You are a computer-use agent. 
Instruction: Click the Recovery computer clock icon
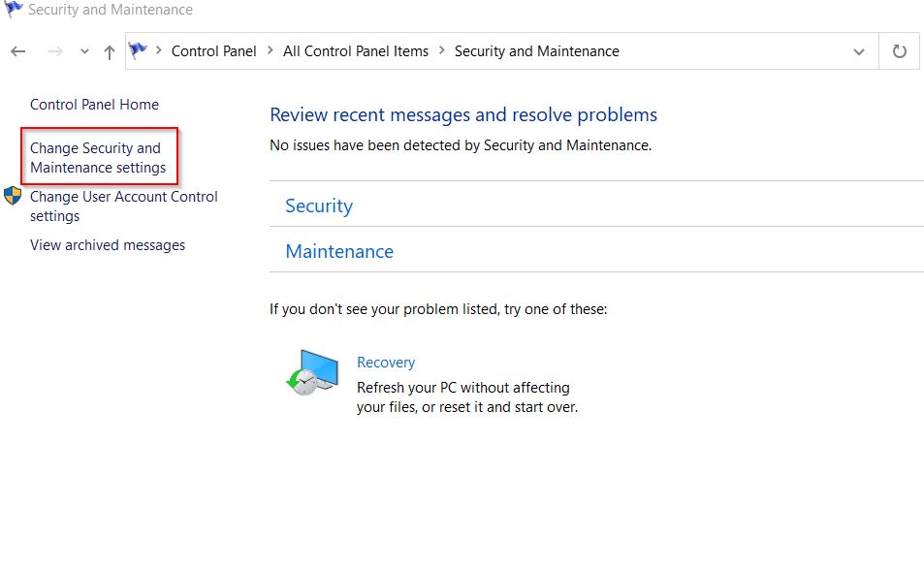point(312,372)
